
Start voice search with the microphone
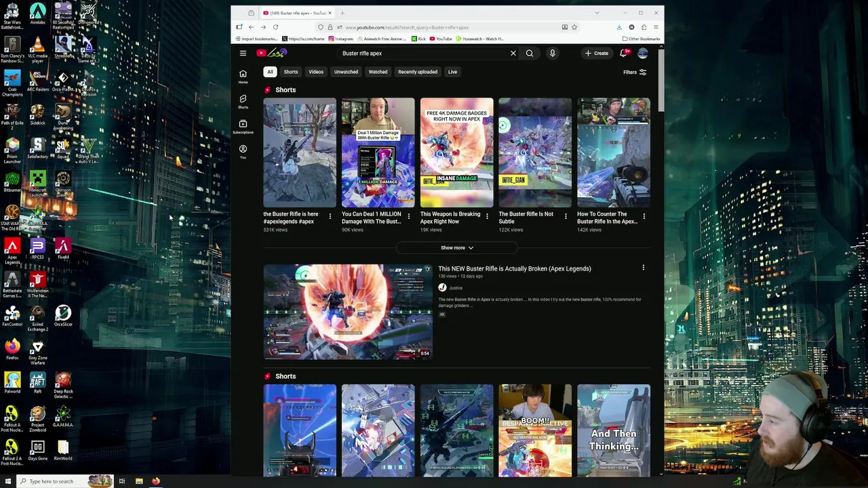pos(553,53)
